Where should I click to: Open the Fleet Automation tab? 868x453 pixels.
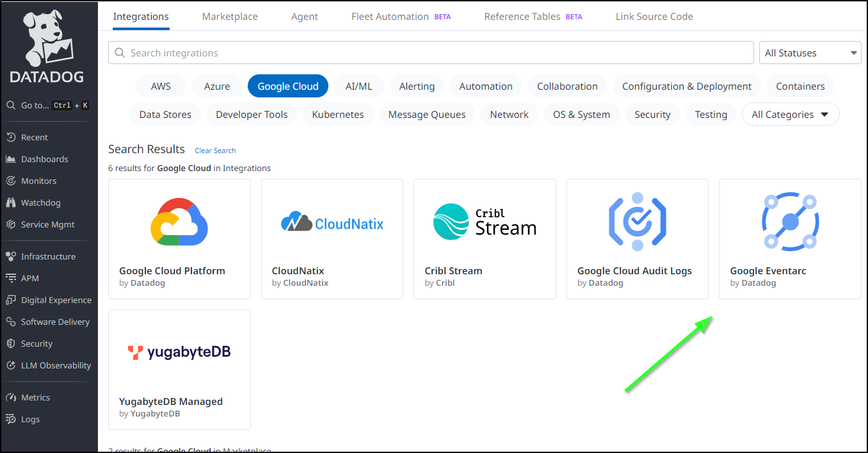coord(401,17)
